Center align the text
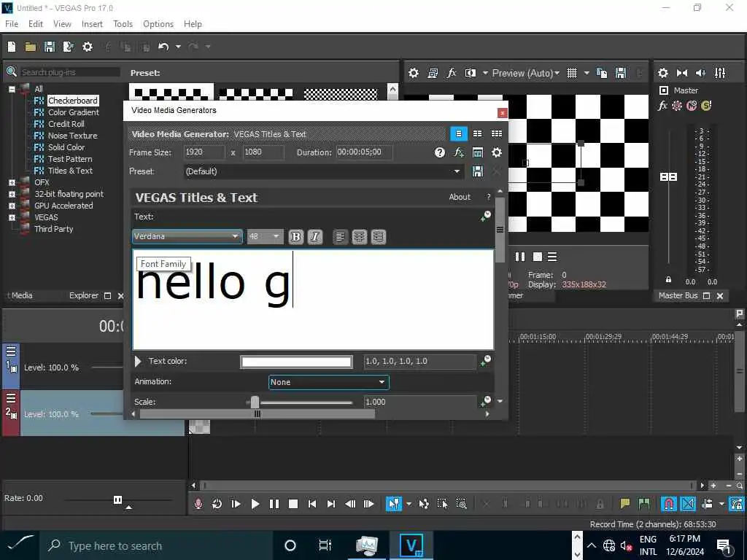 [359, 237]
